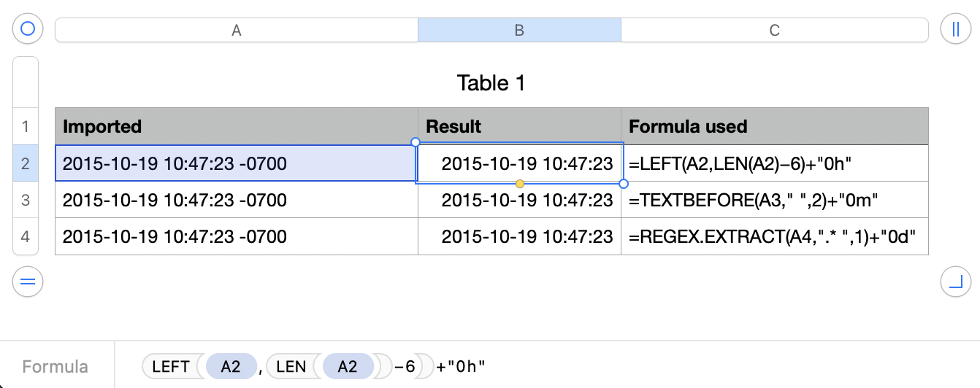Screen dimensions: 980x388
Task: Click the top-left selection handle of cell B2
Action: (416, 142)
